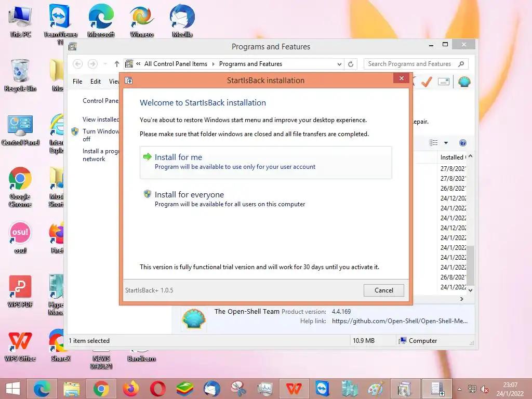Open recent locations dropdown arrow

(105, 64)
